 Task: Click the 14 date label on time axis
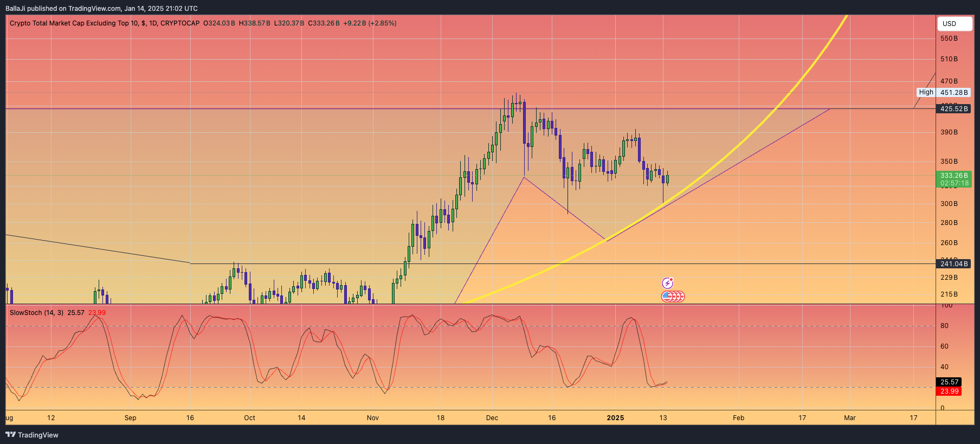[301, 418]
